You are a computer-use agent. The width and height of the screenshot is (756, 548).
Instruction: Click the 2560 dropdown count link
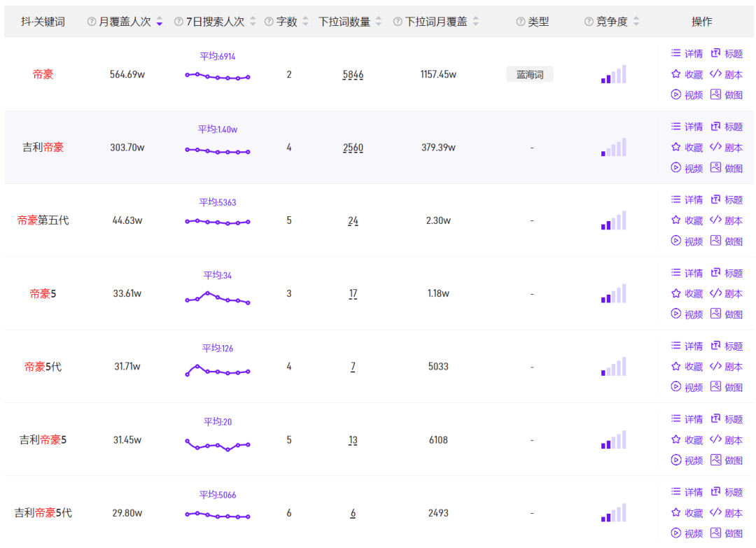click(x=353, y=148)
